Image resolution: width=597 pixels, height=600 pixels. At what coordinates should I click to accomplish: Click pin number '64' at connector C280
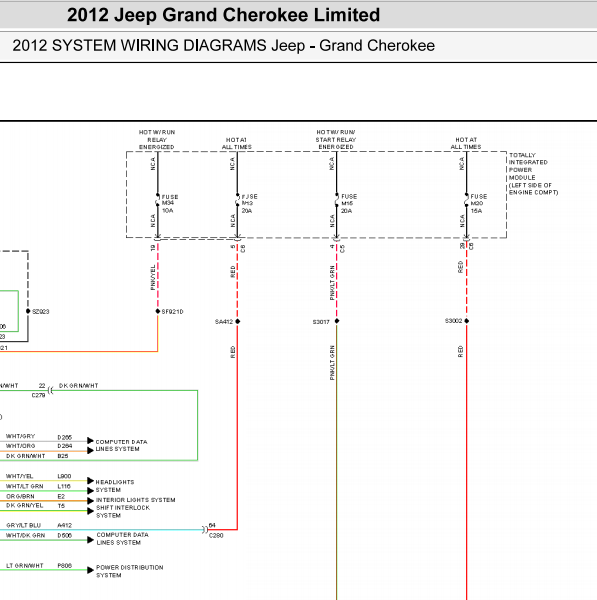[212, 525]
